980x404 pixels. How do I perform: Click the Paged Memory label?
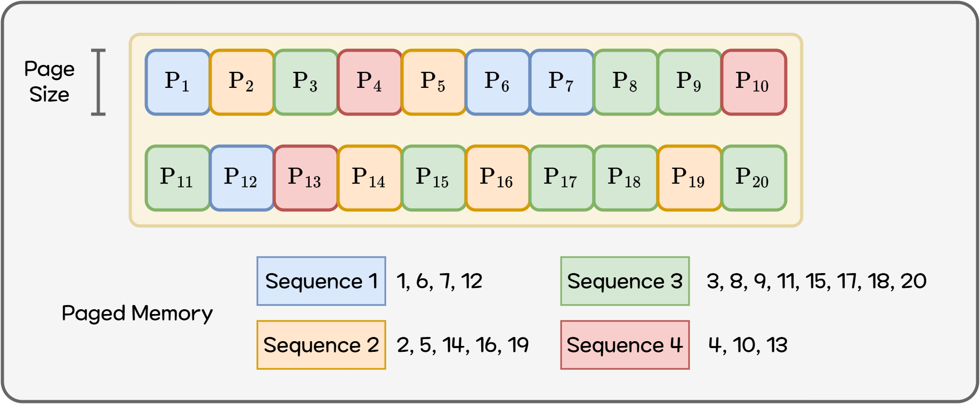tap(137, 313)
